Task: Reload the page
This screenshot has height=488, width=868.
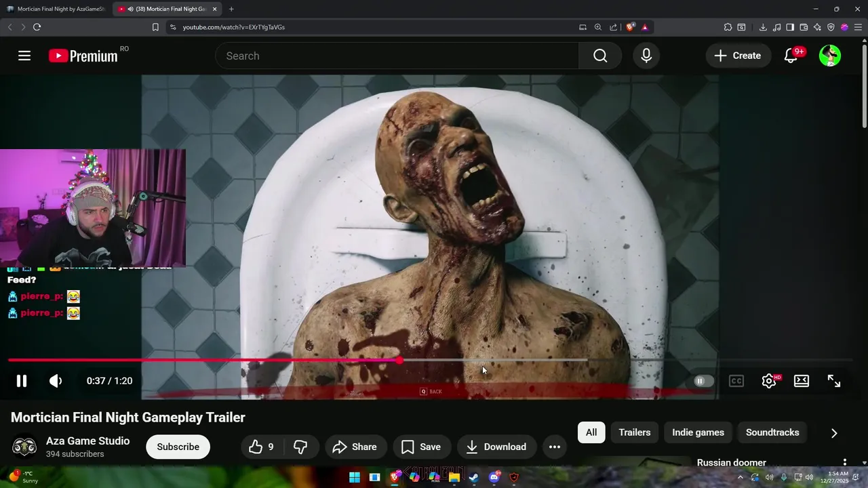Action: [37, 27]
